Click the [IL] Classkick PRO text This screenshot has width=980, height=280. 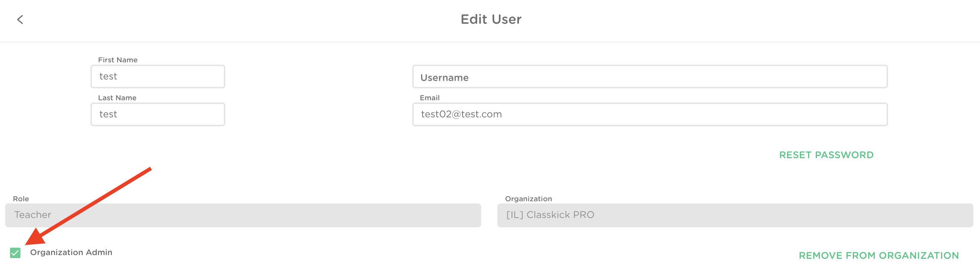pyautogui.click(x=550, y=215)
